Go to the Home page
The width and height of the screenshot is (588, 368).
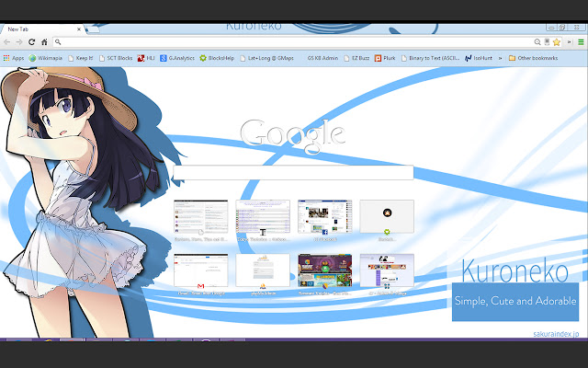(44, 42)
